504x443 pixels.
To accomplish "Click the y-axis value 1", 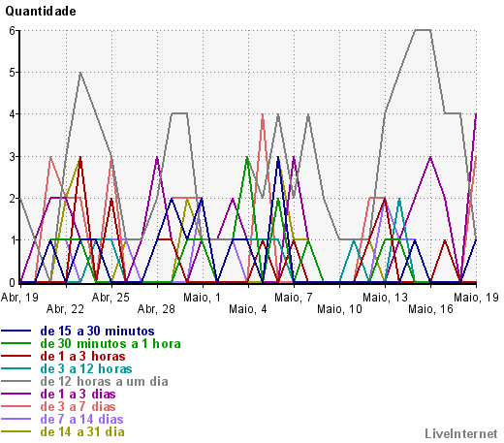I will click(x=12, y=240).
